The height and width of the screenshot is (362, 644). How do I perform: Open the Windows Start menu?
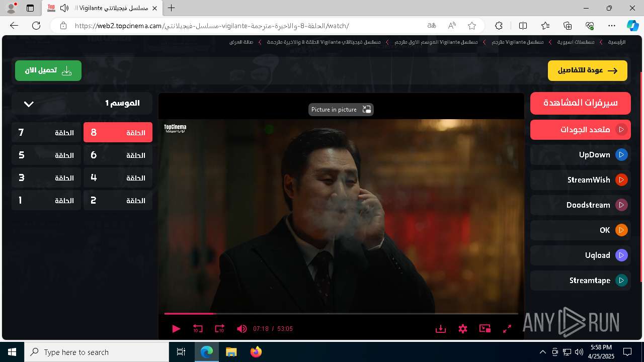click(12, 352)
